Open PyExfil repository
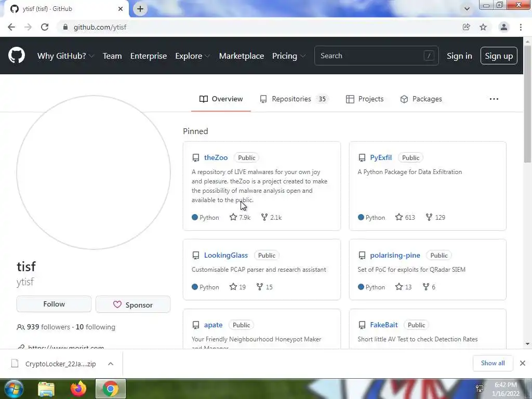532x399 pixels. point(381,157)
